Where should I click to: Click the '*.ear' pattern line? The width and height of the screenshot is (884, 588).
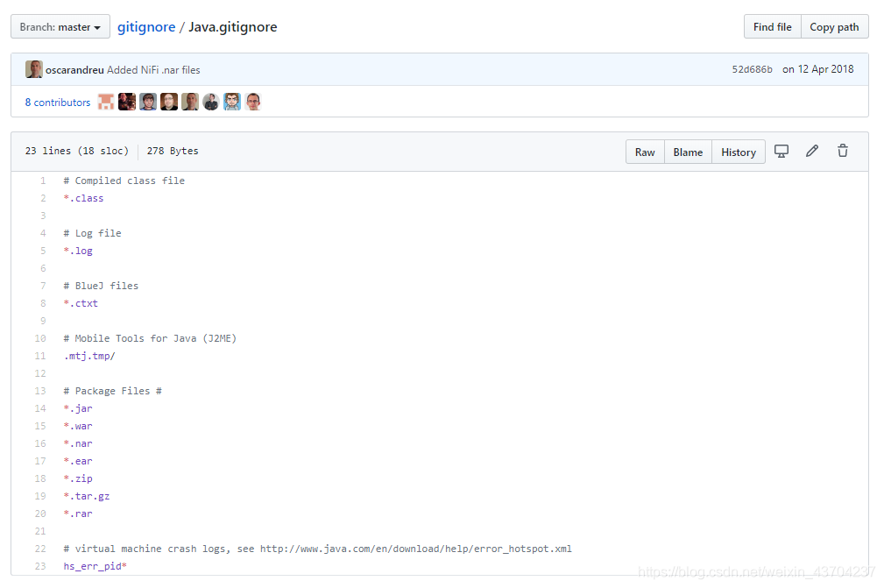click(78, 461)
